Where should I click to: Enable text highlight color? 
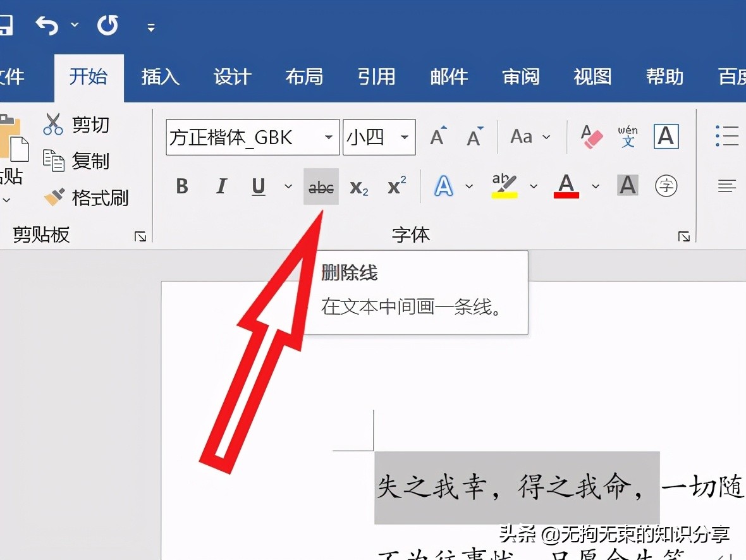[x=503, y=186]
